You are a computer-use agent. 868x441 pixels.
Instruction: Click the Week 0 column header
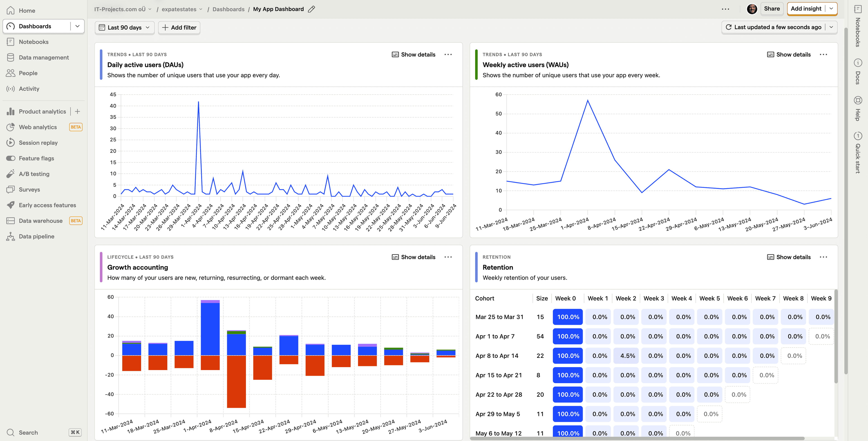tap(565, 298)
